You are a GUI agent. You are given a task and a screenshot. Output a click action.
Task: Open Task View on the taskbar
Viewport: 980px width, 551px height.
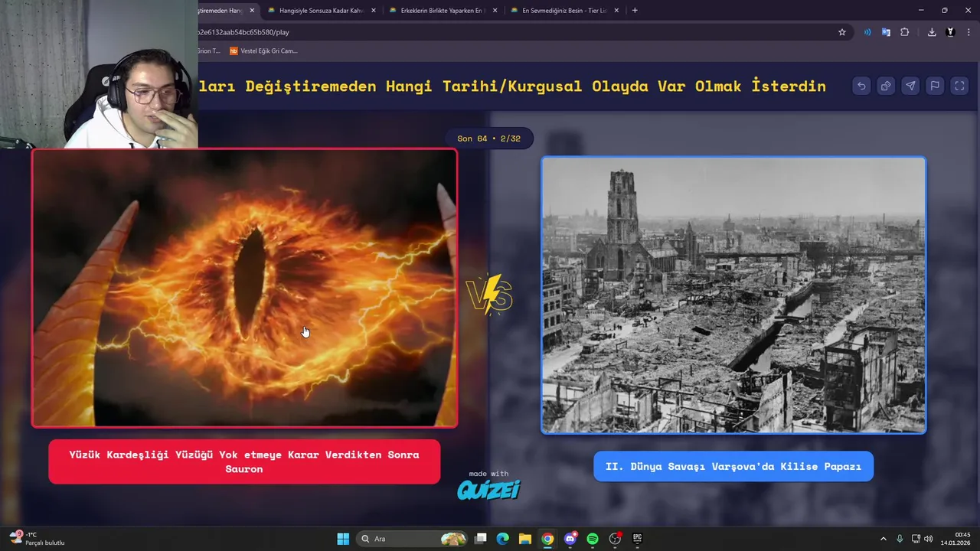pyautogui.click(x=480, y=539)
